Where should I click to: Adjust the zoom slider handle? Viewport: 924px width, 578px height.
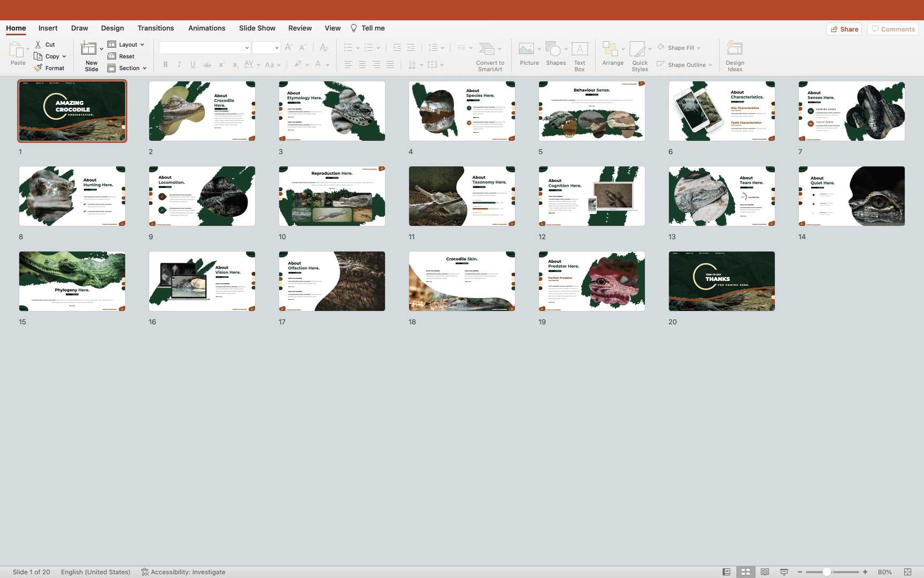(x=827, y=572)
